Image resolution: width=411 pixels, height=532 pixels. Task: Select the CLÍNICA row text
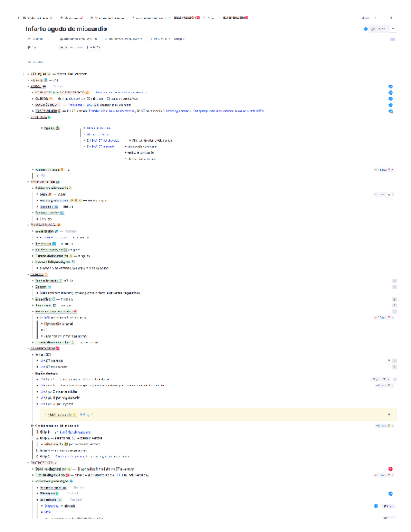[87, 98]
